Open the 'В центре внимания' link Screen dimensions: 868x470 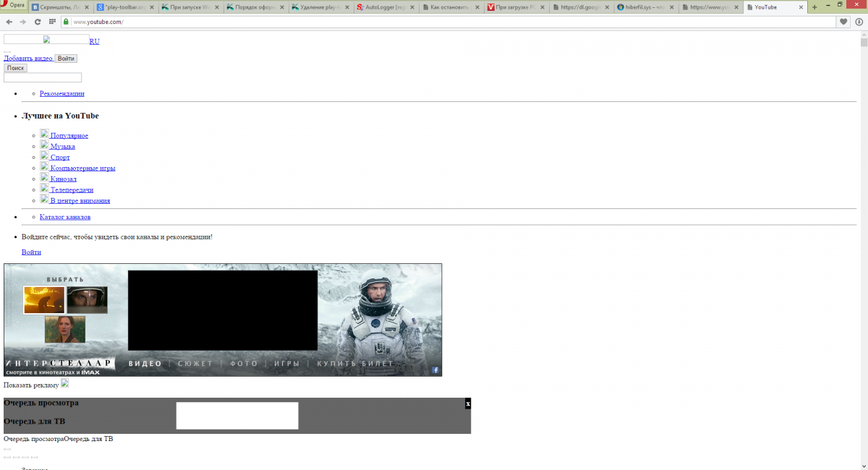[x=80, y=200]
